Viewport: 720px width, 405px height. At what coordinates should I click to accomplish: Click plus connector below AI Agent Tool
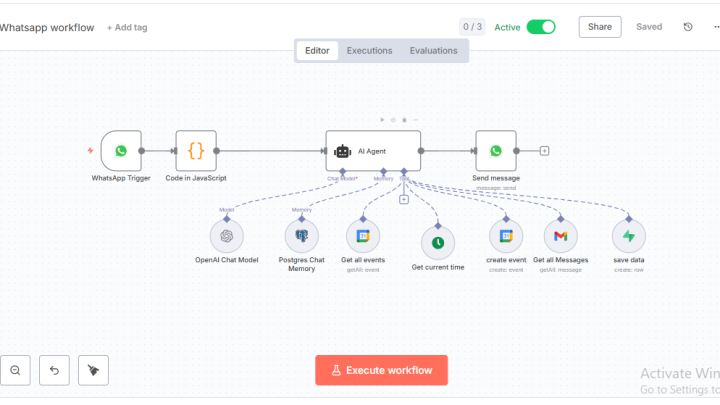click(404, 199)
